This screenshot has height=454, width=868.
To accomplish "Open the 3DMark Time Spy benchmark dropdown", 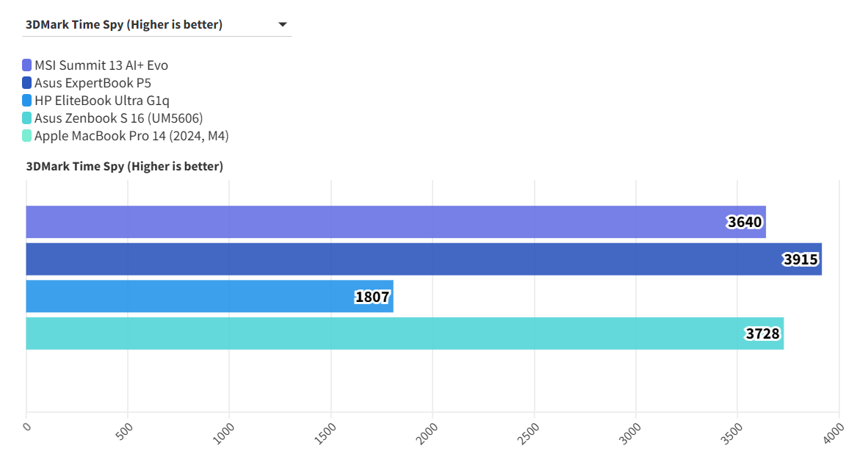I will point(156,25).
